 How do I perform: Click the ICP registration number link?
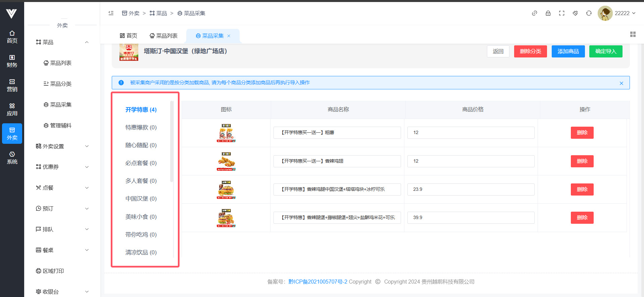[318, 282]
